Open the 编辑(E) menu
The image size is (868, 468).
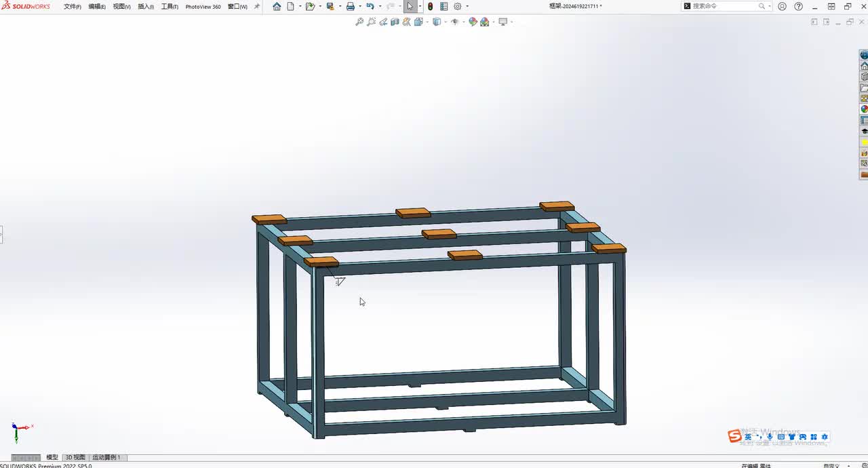point(97,7)
